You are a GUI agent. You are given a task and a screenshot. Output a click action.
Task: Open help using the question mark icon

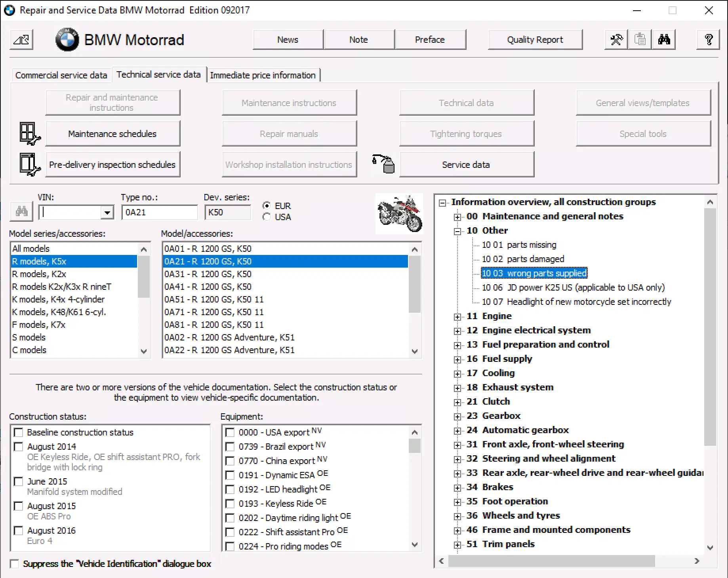708,39
